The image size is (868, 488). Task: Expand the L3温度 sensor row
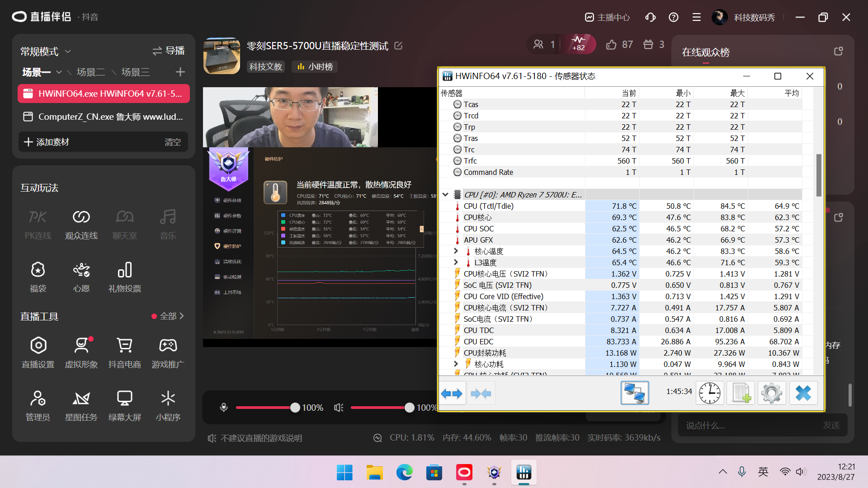pyautogui.click(x=456, y=262)
